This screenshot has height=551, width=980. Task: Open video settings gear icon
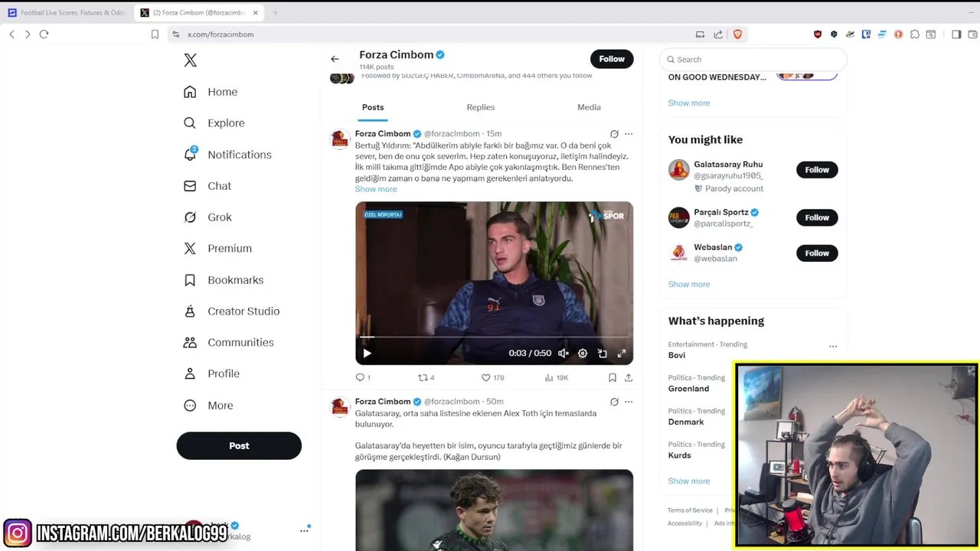coord(583,354)
